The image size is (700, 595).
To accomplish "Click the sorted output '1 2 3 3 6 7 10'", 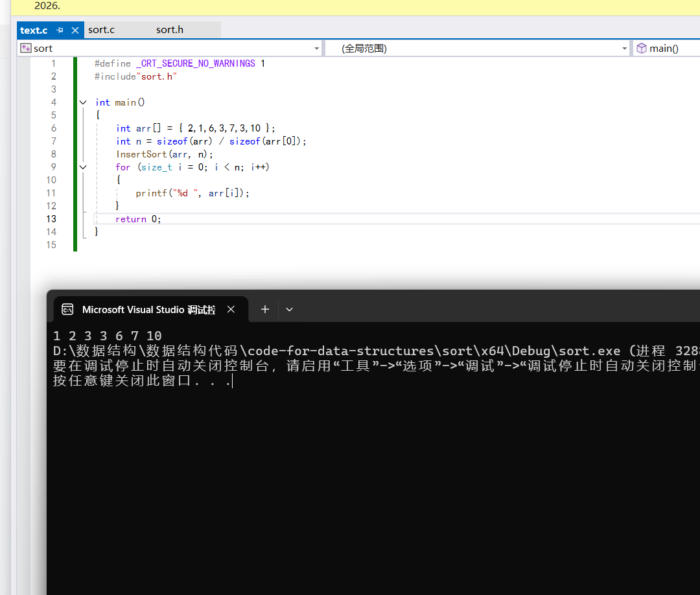I will click(107, 336).
